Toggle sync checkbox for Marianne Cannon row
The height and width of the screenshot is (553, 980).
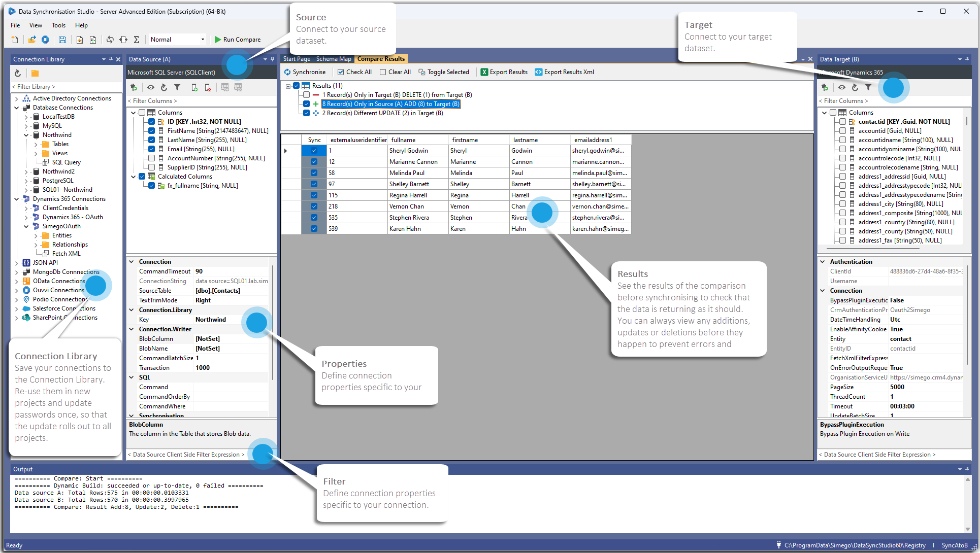click(x=313, y=162)
